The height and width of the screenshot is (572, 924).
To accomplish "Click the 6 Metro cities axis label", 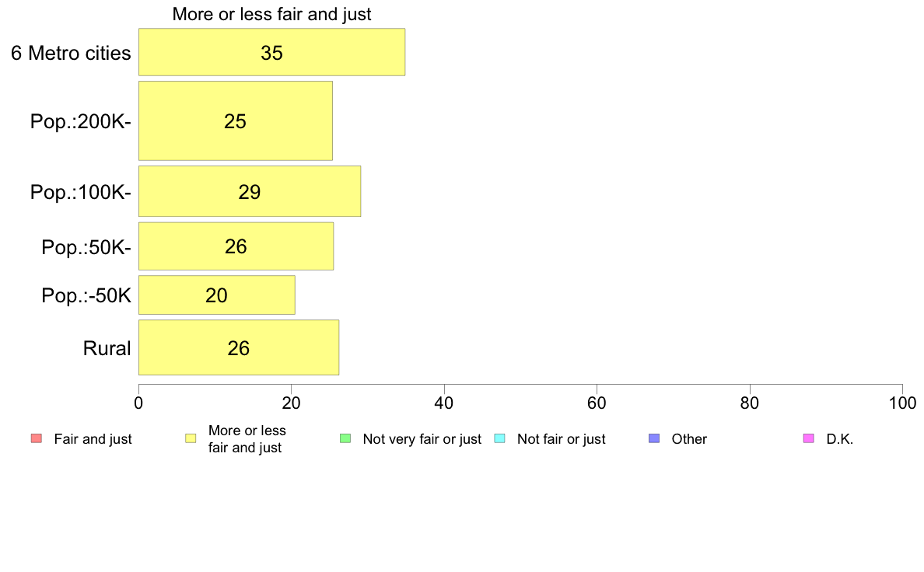I will coord(71,53).
